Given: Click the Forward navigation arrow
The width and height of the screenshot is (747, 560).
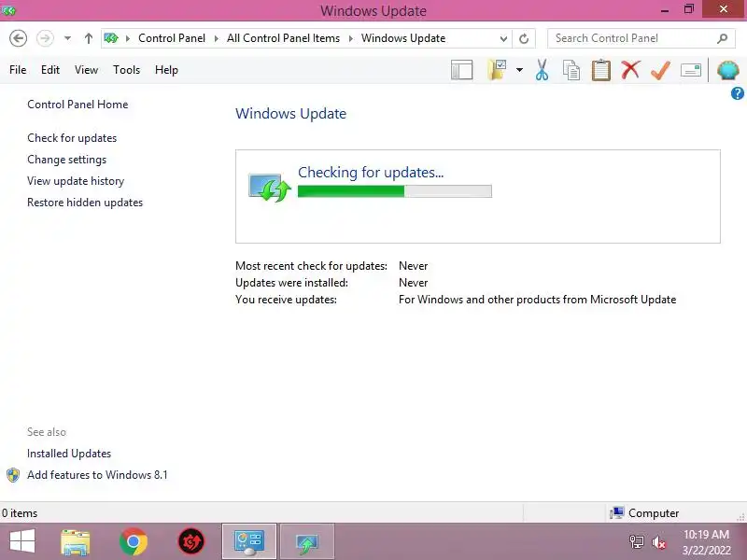Looking at the screenshot, I should point(45,38).
